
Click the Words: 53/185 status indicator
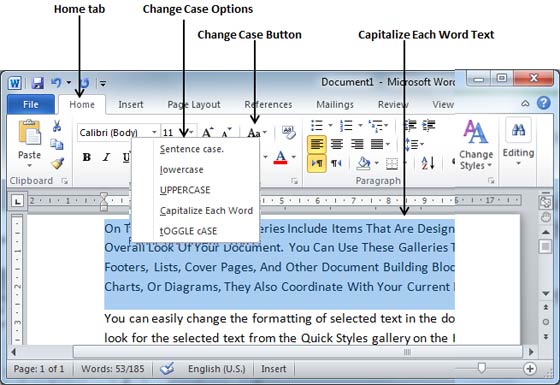(112, 369)
